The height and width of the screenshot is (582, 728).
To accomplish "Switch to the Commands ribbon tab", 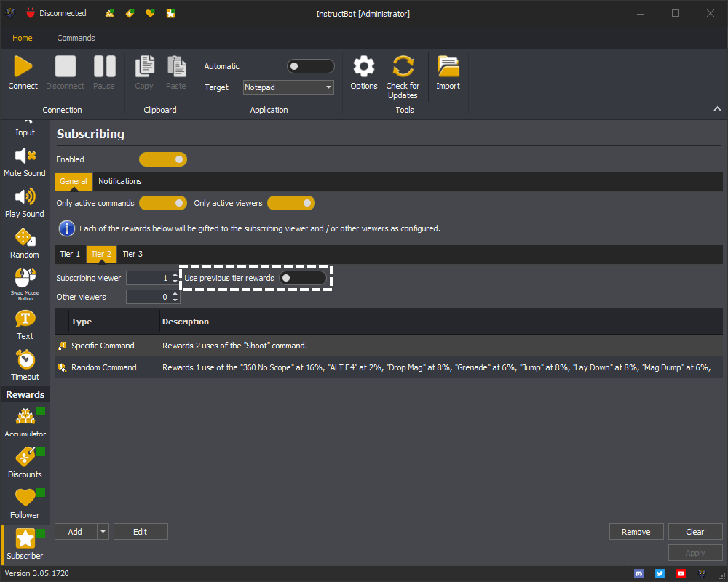I will click(x=76, y=38).
